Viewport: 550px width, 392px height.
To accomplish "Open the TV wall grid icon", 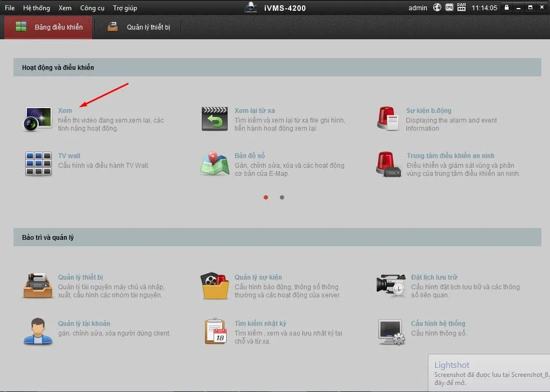I will click(x=38, y=163).
